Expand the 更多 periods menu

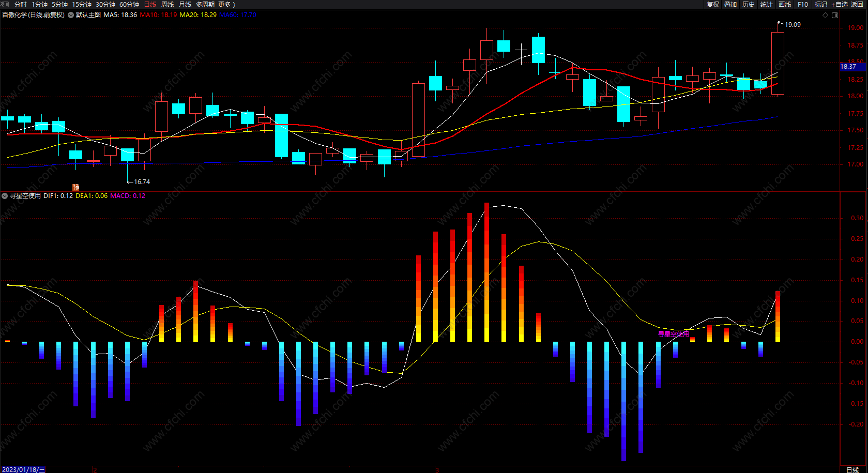(226, 5)
